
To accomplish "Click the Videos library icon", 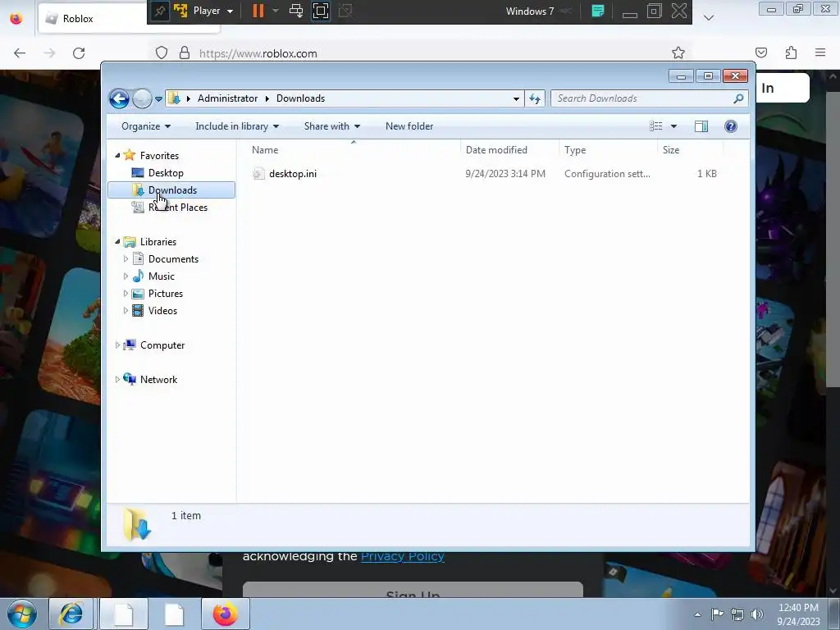I will 138,311.
